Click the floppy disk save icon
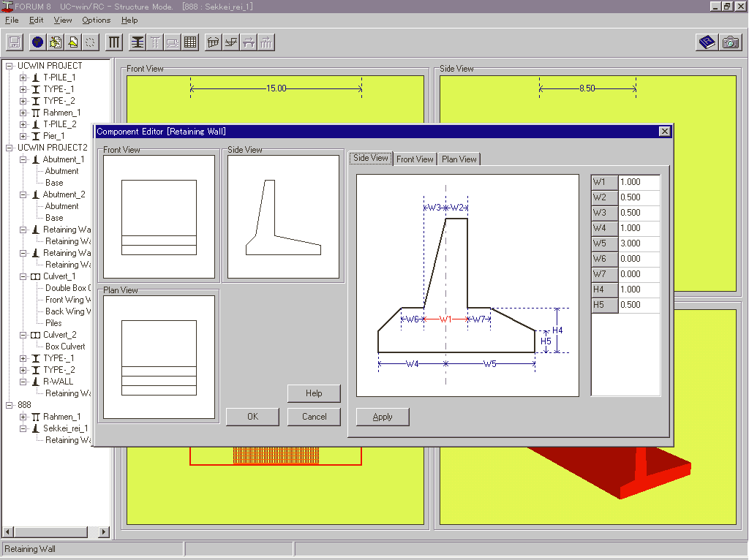This screenshot has width=749, height=560. (15, 42)
